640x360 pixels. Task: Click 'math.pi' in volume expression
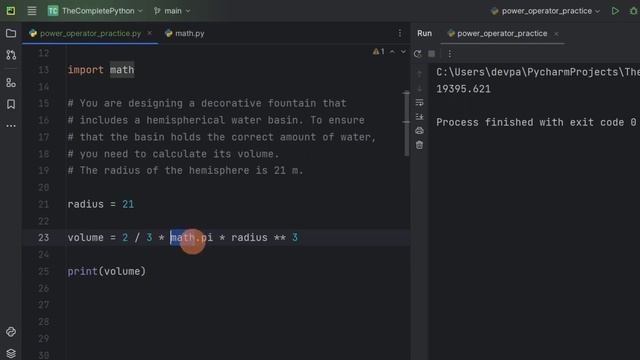point(191,238)
